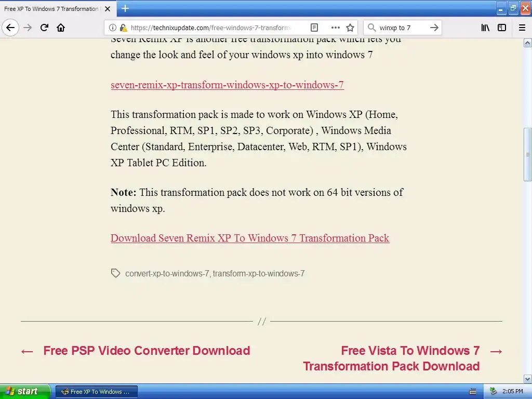Screen dimensions: 532x399
Task: Show sidebars icon in toolbar
Action: point(502,28)
